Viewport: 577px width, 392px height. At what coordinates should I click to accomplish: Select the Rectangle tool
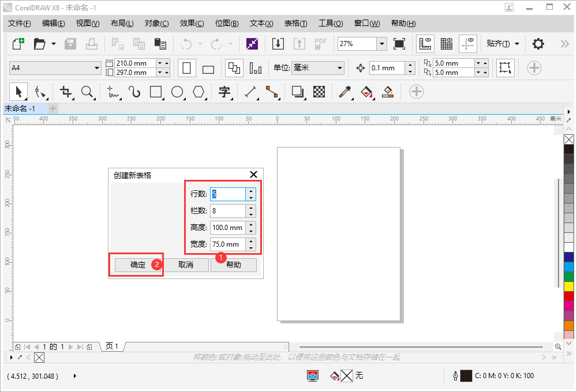pyautogui.click(x=156, y=92)
